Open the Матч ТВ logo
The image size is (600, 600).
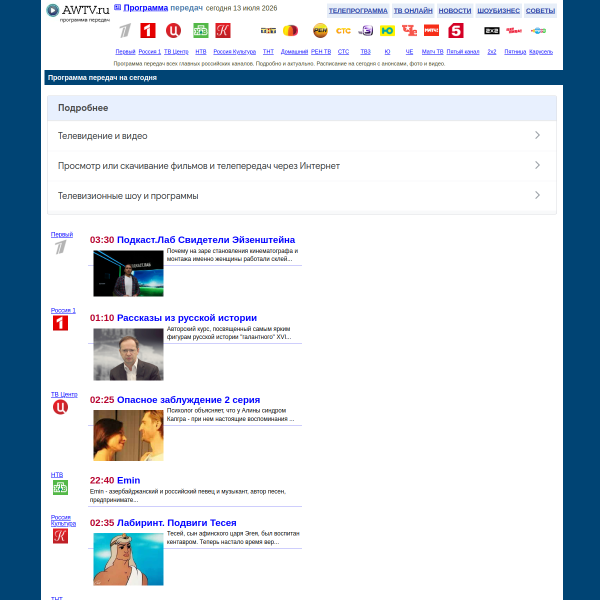pyautogui.click(x=432, y=31)
